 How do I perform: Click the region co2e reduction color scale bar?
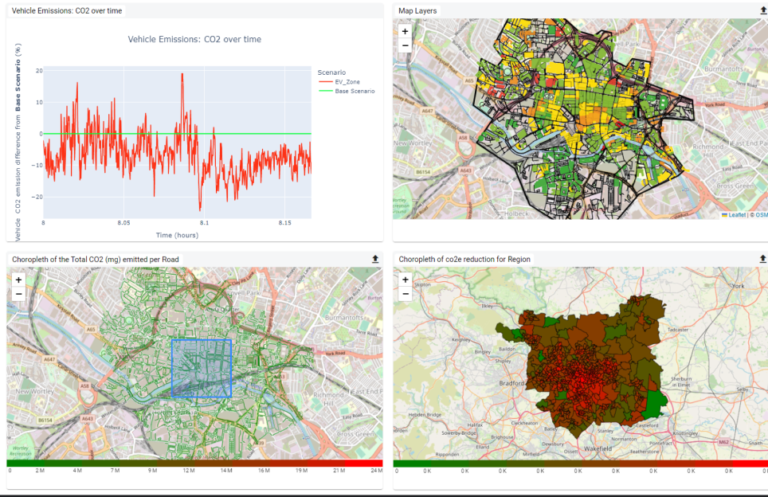point(581,462)
